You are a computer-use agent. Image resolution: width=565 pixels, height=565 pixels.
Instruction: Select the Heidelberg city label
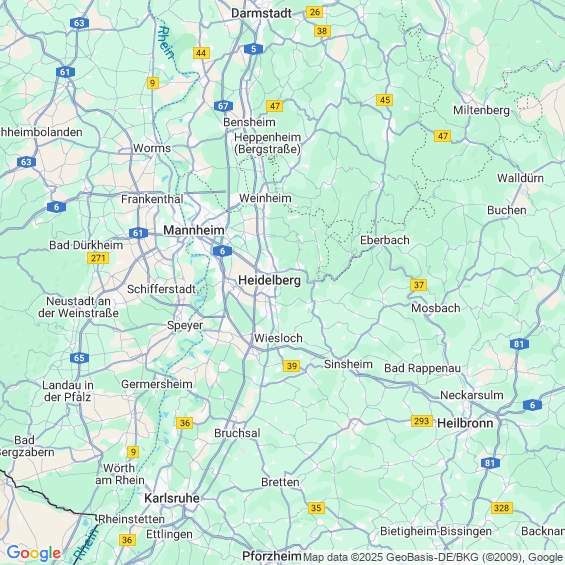tap(270, 280)
